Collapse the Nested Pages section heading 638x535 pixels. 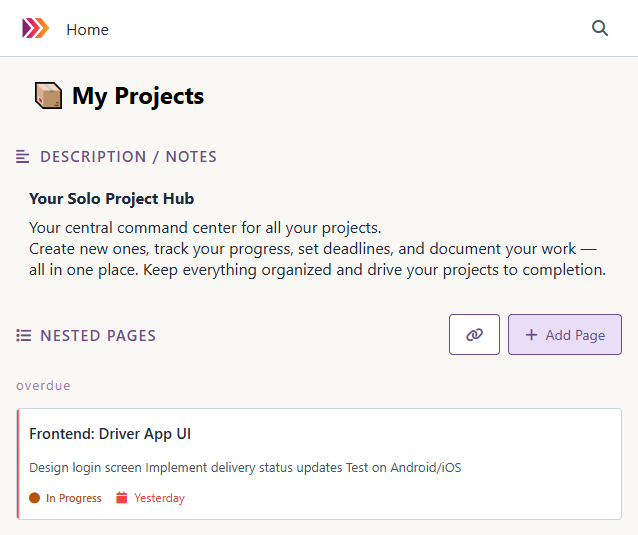(x=98, y=336)
